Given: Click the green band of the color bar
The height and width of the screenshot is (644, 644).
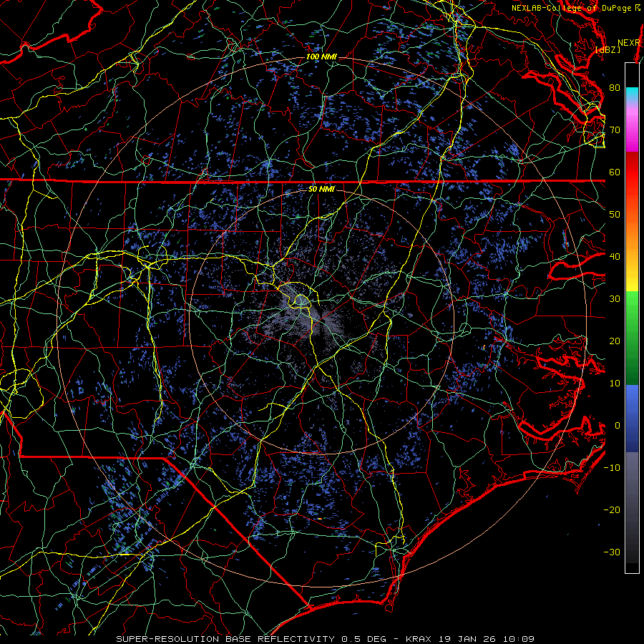Looking at the screenshot, I should (x=632, y=338).
